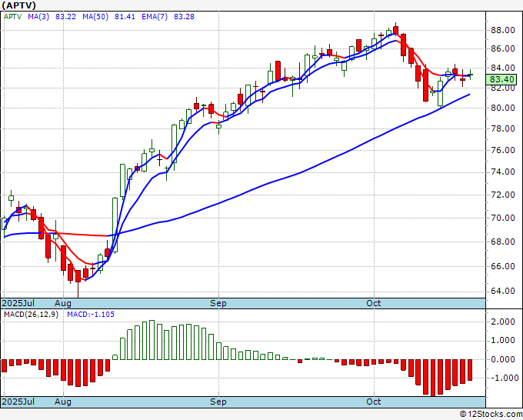Click Sep on the price chart date axis

(218, 303)
